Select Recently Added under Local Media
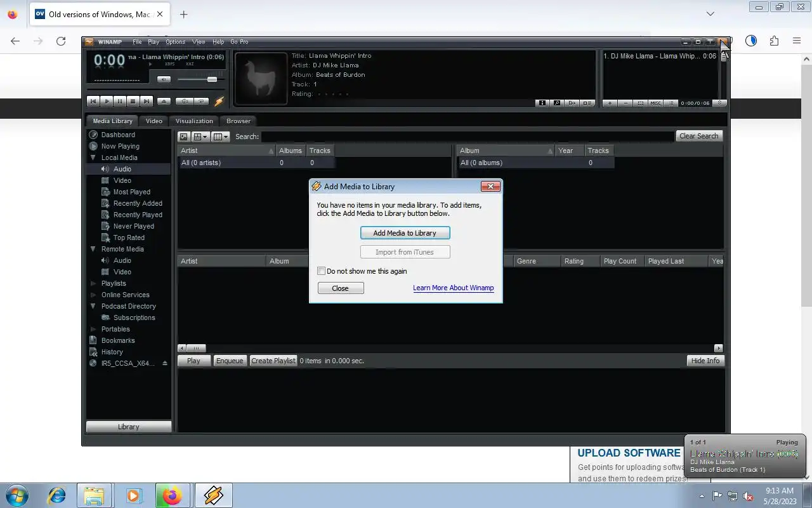Viewport: 812px width, 508px height. point(138,203)
